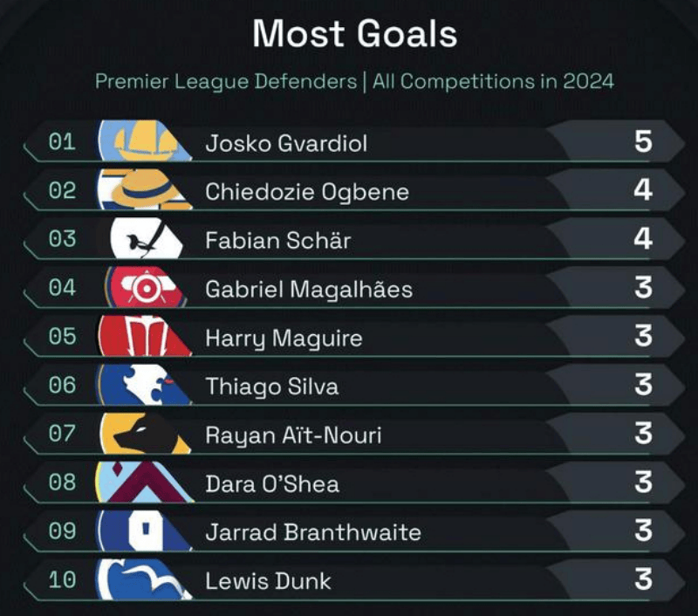The height and width of the screenshot is (616, 698).
Task: Select Thiago Silva's goals value 3
Action: pyautogui.click(x=643, y=385)
